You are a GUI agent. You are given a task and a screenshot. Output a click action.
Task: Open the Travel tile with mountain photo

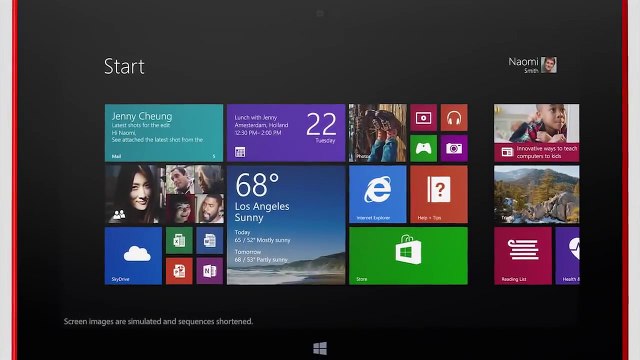(536, 194)
